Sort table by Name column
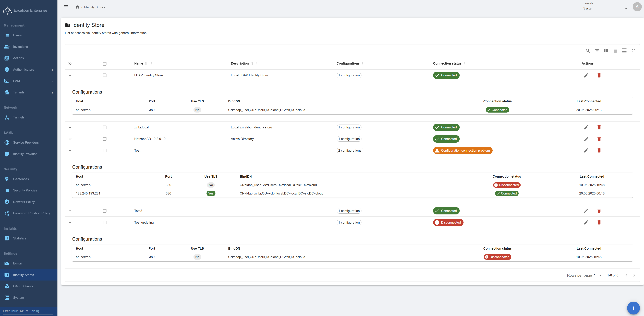The image size is (644, 316). click(x=146, y=64)
